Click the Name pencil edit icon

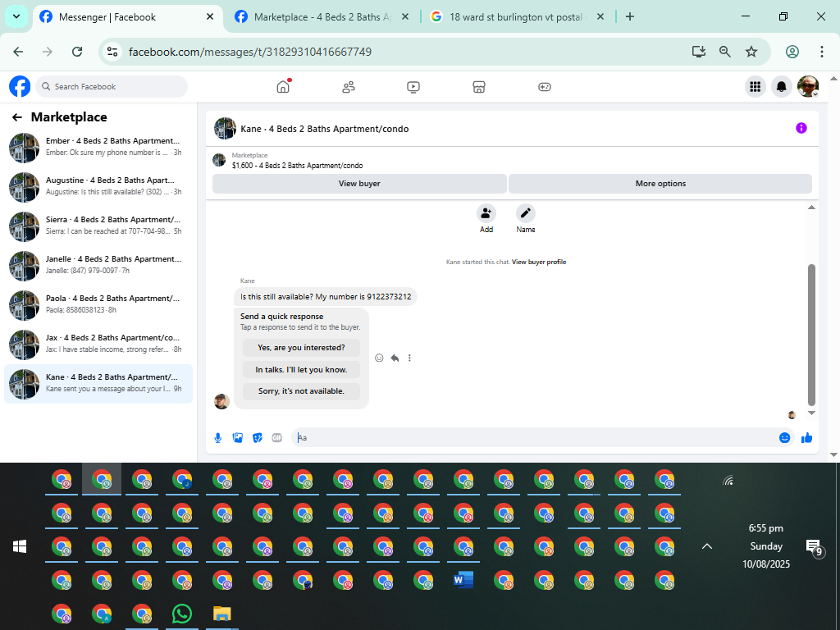click(526, 213)
